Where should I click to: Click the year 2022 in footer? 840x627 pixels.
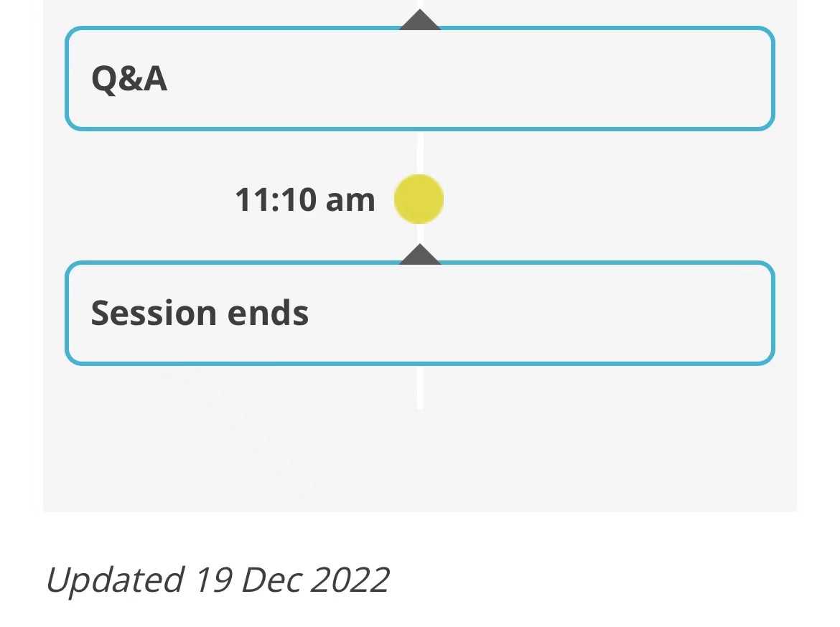[x=350, y=580]
